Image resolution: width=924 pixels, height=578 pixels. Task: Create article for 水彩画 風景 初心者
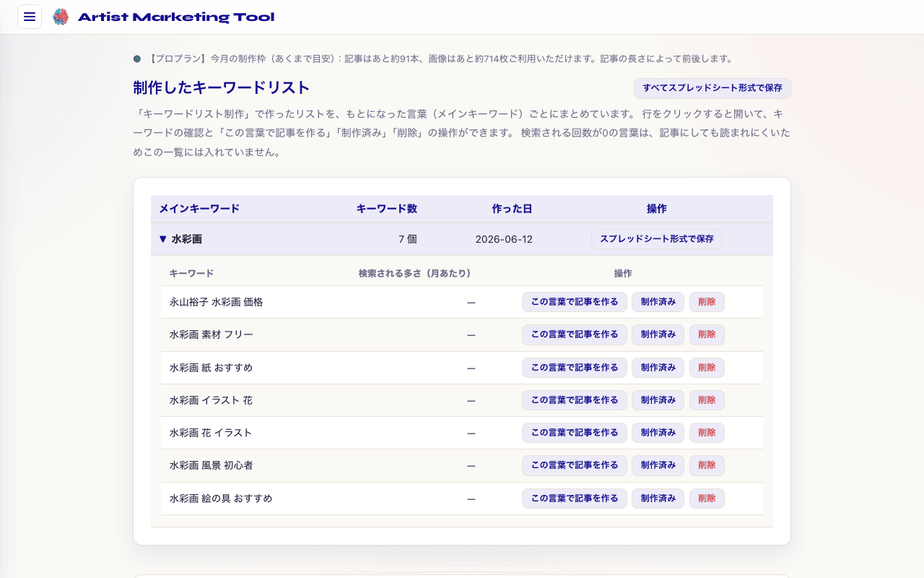click(x=575, y=465)
